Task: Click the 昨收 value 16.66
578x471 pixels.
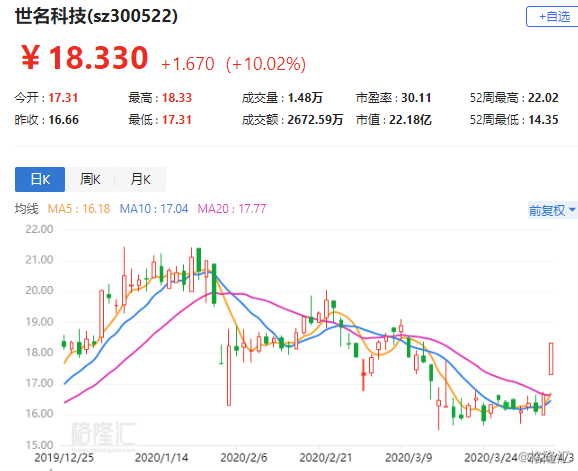Action: pyautogui.click(x=63, y=120)
